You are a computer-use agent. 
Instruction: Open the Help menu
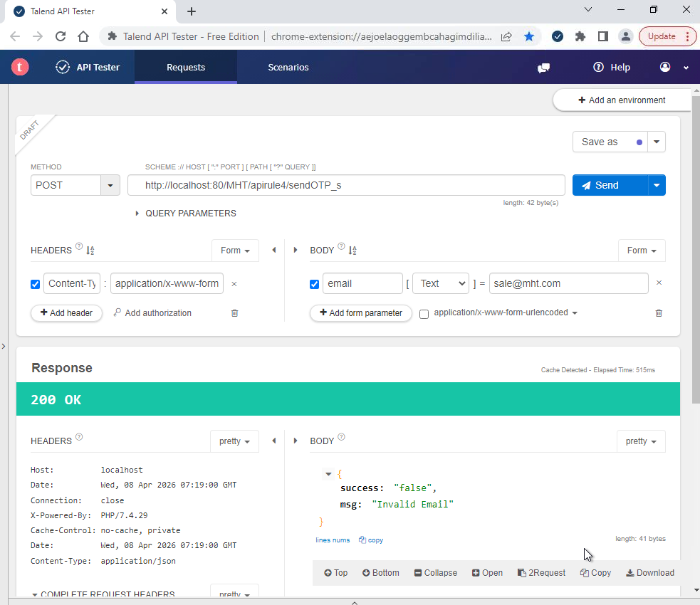pyautogui.click(x=611, y=67)
